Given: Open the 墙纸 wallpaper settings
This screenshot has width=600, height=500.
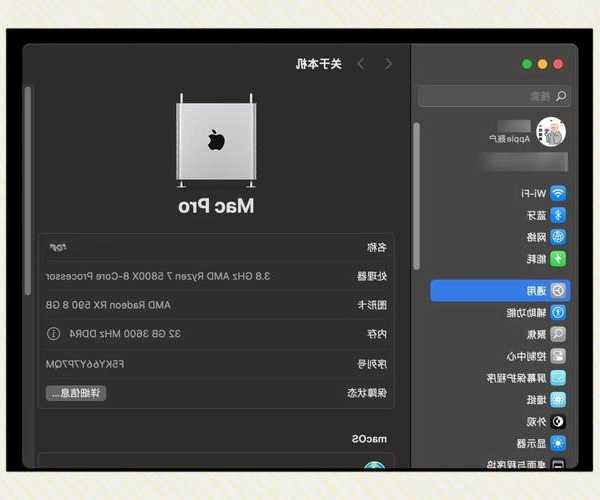Looking at the screenshot, I should pos(546,400).
